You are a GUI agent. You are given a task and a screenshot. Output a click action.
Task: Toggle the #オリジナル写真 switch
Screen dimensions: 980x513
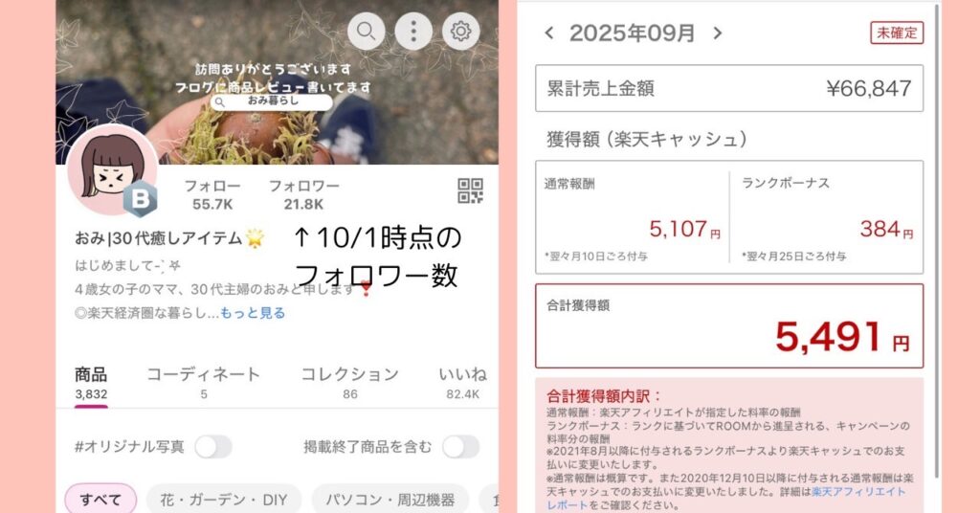pos(213,447)
